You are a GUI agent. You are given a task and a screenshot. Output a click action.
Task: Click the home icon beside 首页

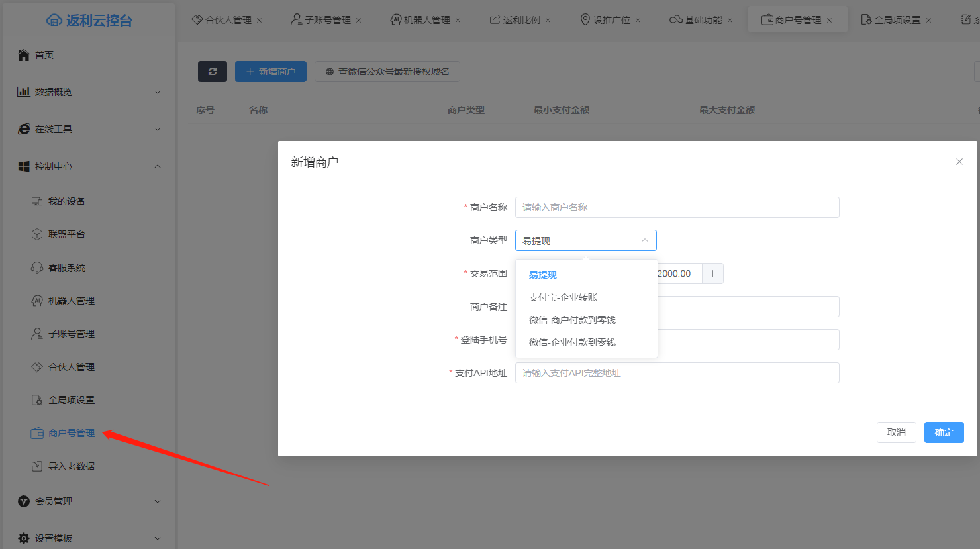click(x=24, y=55)
